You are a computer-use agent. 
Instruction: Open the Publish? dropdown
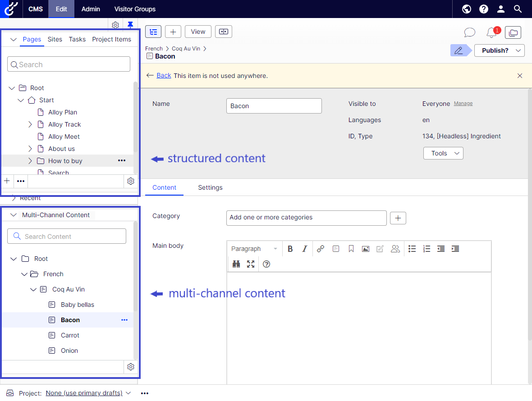pos(499,50)
